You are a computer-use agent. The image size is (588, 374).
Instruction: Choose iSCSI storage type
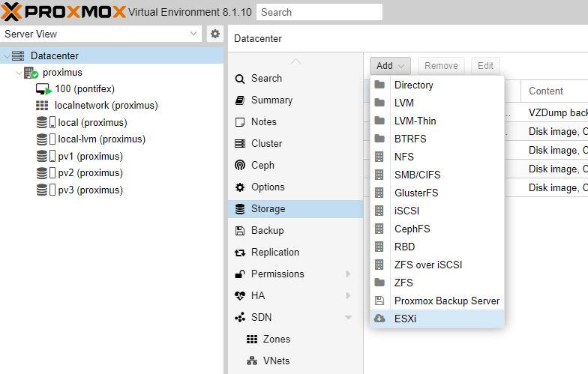(436, 211)
